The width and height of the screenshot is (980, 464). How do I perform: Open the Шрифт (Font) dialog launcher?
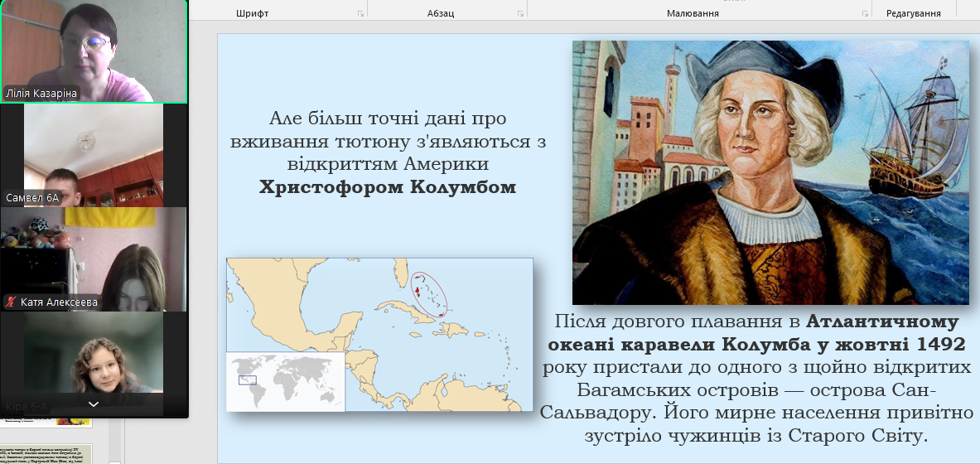[360, 14]
